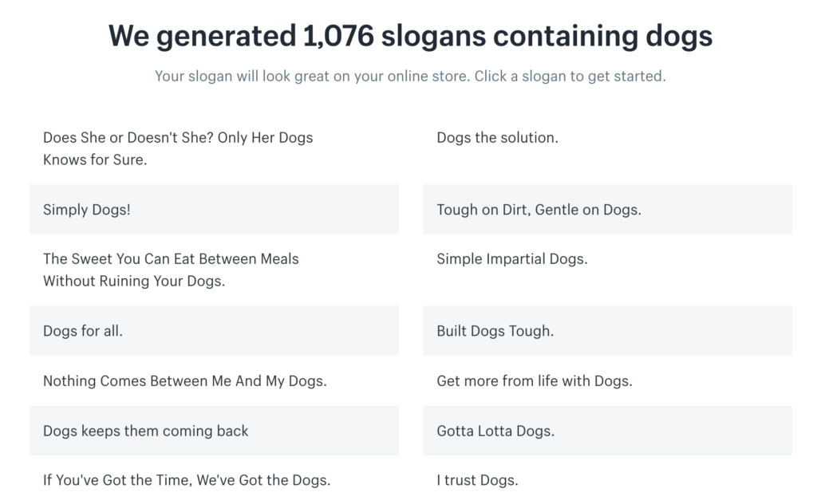Click the first highlighted slogan row
The height and width of the screenshot is (504, 817).
(x=214, y=209)
